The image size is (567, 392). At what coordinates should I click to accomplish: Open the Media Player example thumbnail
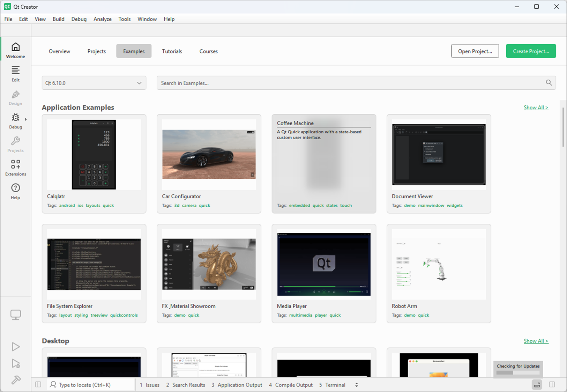[x=324, y=264]
